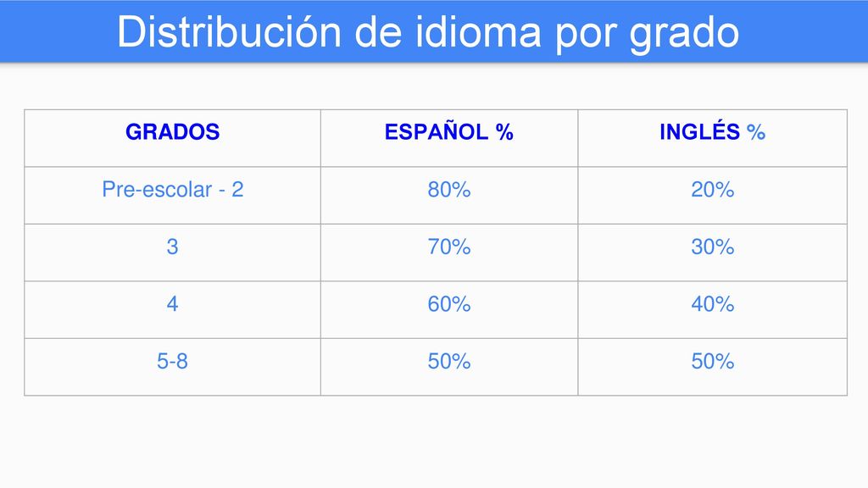The width and height of the screenshot is (868, 488).
Task: Click the word Distribución in the title
Action: [229, 32]
